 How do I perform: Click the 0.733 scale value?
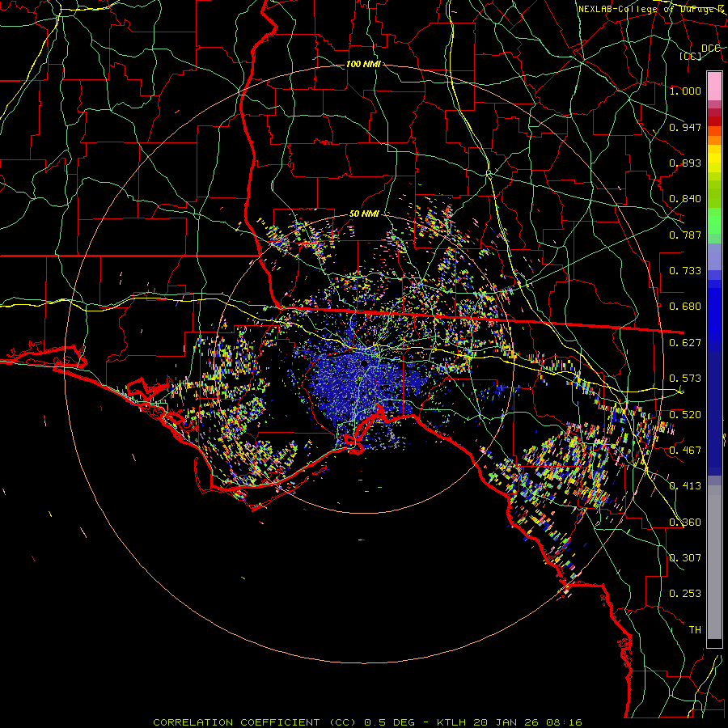tap(685, 271)
